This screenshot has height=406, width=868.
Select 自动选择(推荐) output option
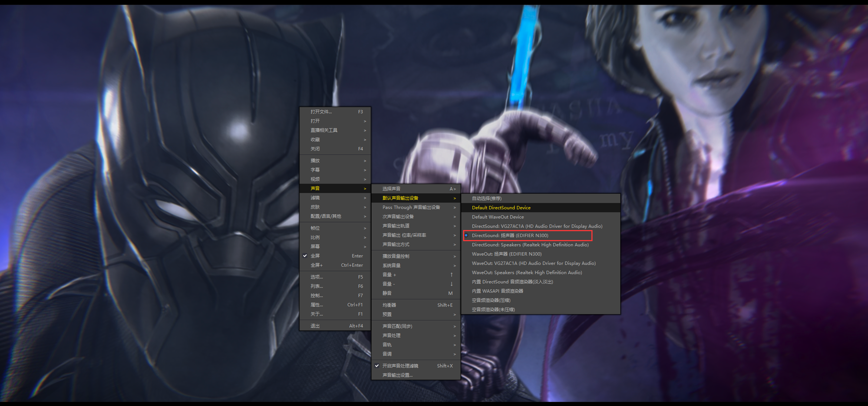[x=486, y=199]
